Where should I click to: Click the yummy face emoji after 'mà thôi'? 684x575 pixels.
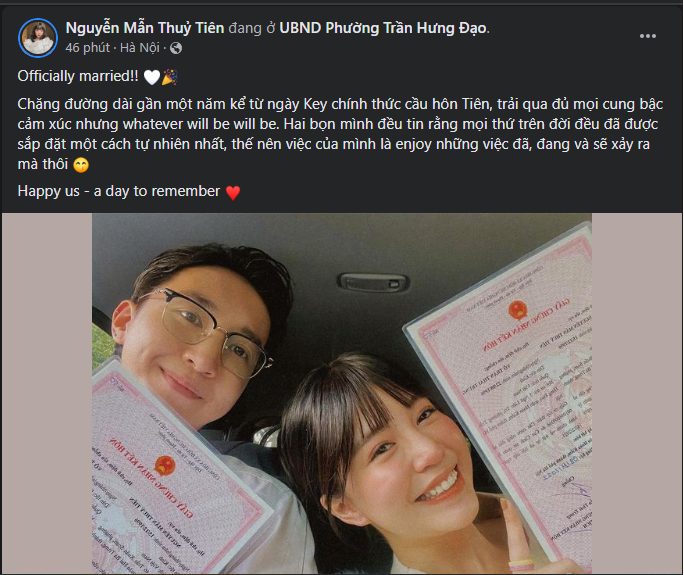pyautogui.click(x=81, y=165)
